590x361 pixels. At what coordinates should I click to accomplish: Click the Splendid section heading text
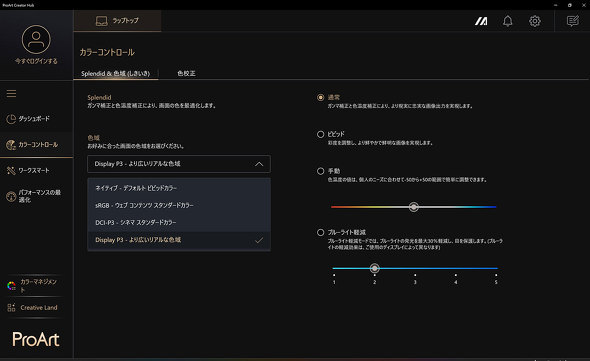[99, 97]
